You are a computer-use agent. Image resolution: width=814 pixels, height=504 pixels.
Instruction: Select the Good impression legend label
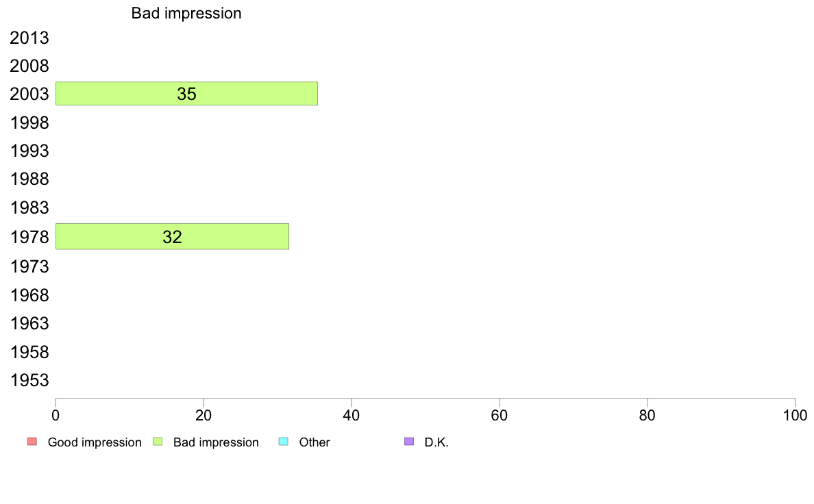[95, 442]
